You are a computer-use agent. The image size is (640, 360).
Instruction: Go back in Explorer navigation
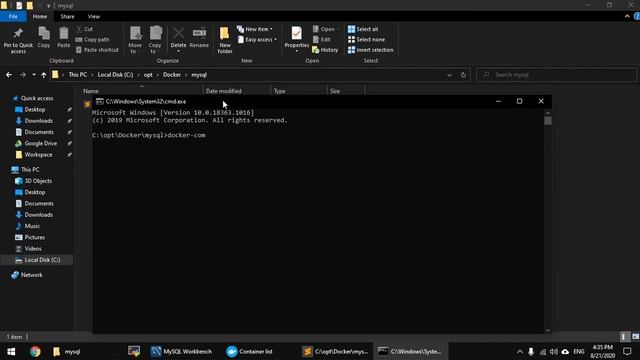9,75
